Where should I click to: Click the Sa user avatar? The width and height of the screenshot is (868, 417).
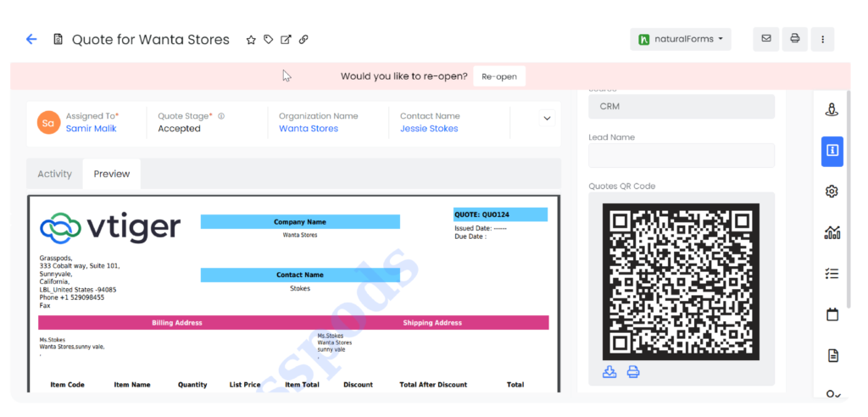coord(48,123)
